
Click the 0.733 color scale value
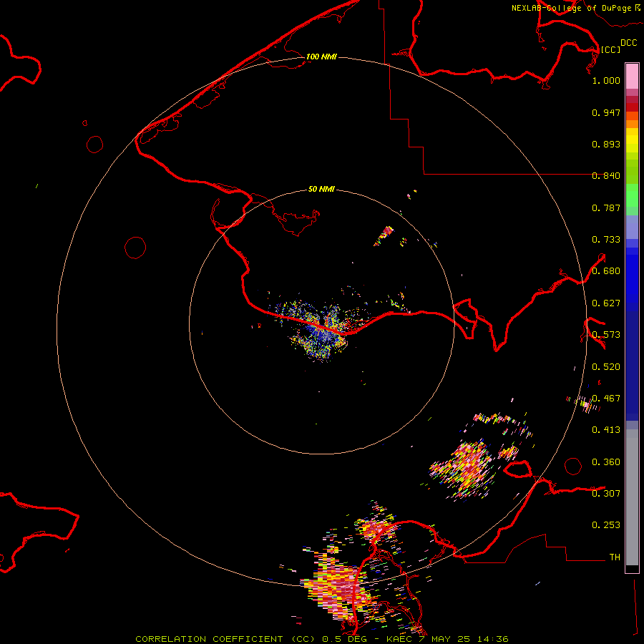606,240
